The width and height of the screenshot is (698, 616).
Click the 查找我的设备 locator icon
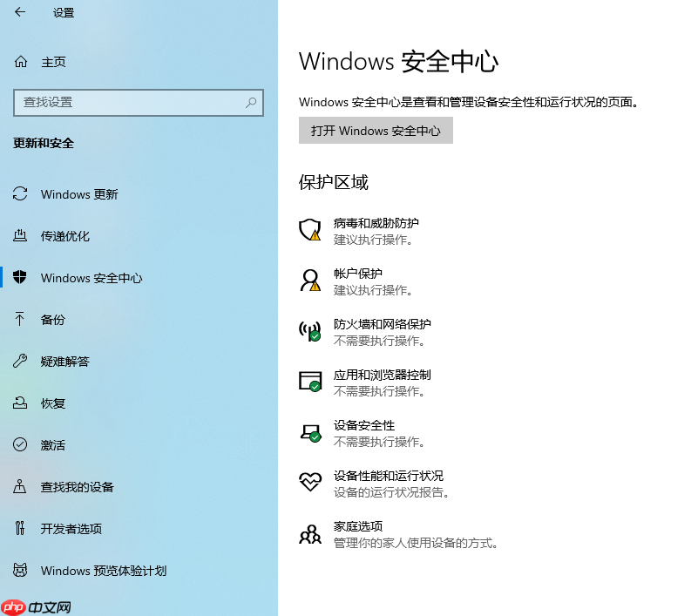[19, 486]
